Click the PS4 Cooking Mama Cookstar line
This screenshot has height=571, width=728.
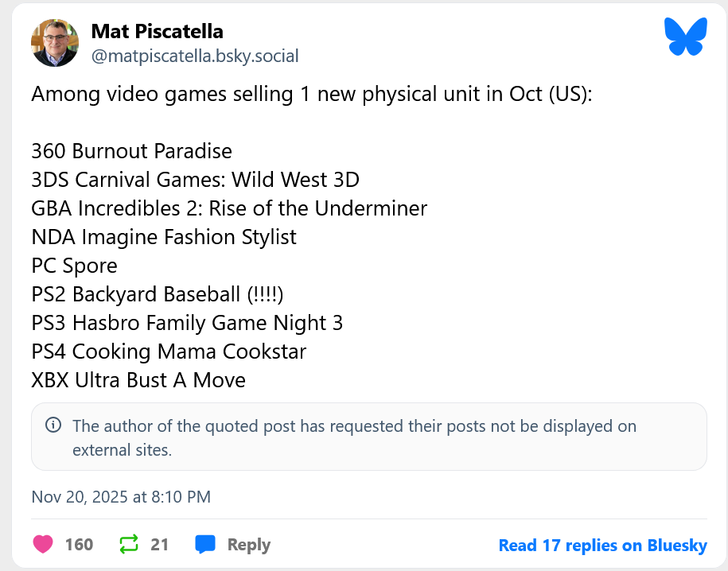click(169, 352)
